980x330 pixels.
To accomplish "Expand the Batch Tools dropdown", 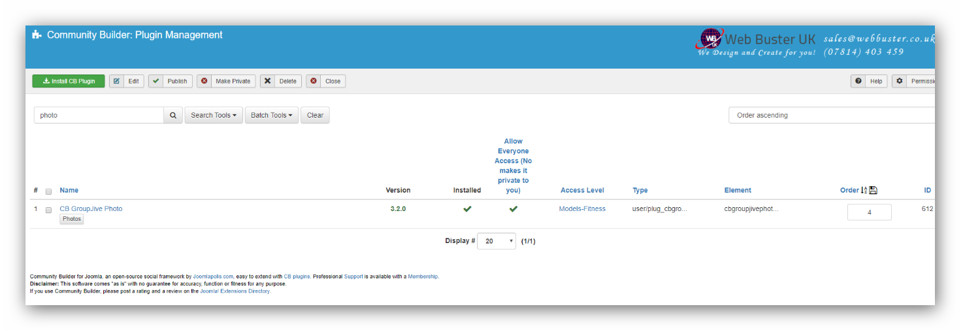I will 271,115.
